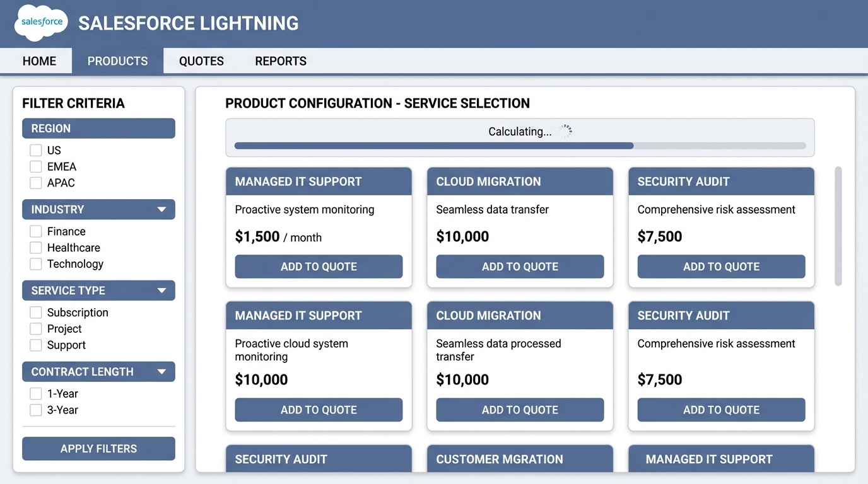The image size is (868, 484).
Task: Enable the US region checkbox
Action: click(x=35, y=150)
